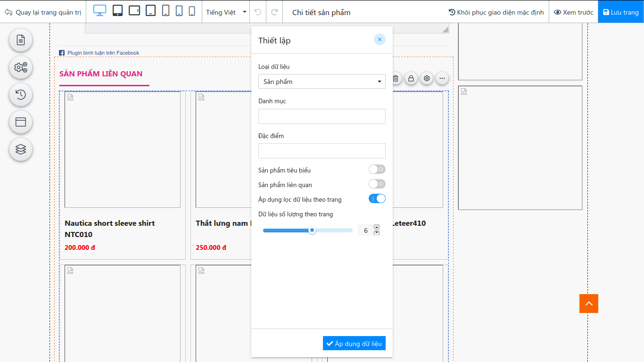Open the window layout sidebar icon
This screenshot has width=644, height=362.
point(21,122)
